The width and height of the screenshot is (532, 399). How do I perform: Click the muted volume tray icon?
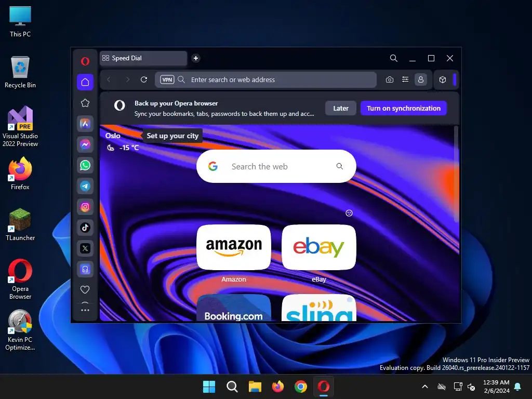pos(471,387)
